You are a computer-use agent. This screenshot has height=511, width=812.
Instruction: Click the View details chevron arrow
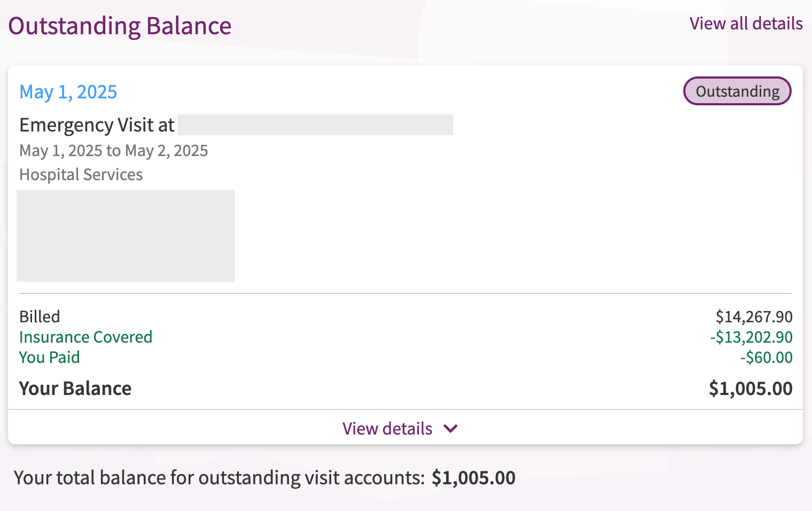click(451, 429)
